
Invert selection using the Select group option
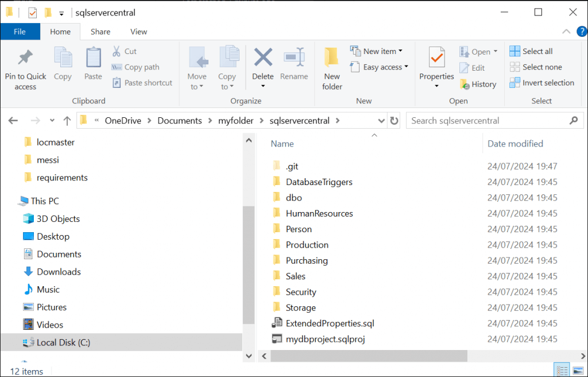coord(542,82)
